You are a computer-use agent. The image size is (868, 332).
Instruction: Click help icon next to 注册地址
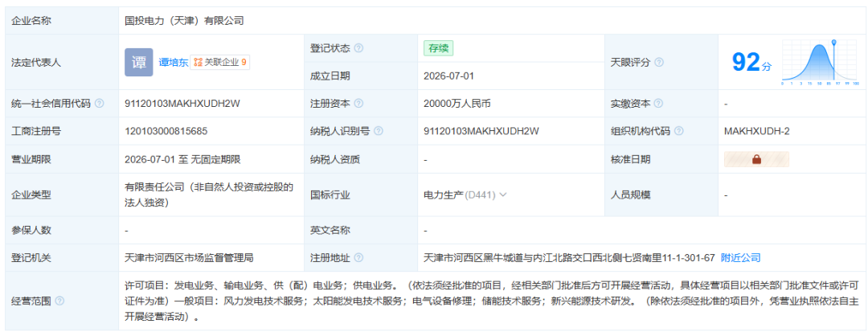click(358, 257)
